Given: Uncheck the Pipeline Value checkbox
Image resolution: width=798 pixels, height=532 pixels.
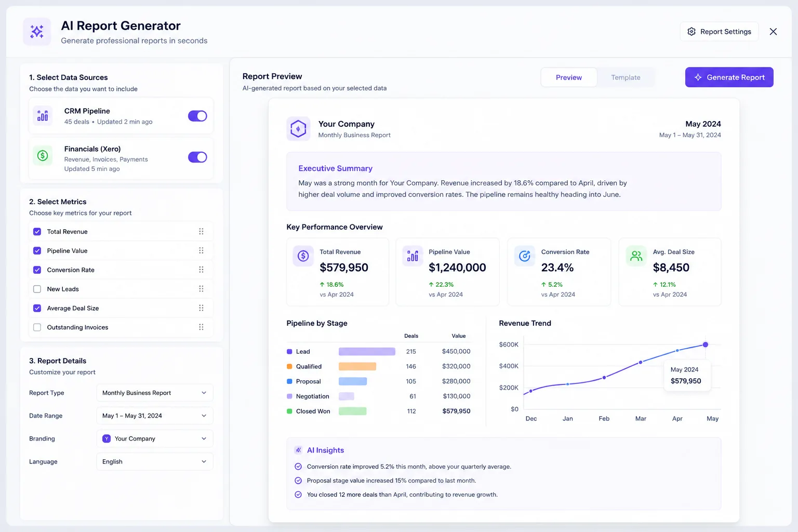Looking at the screenshot, I should coord(37,250).
